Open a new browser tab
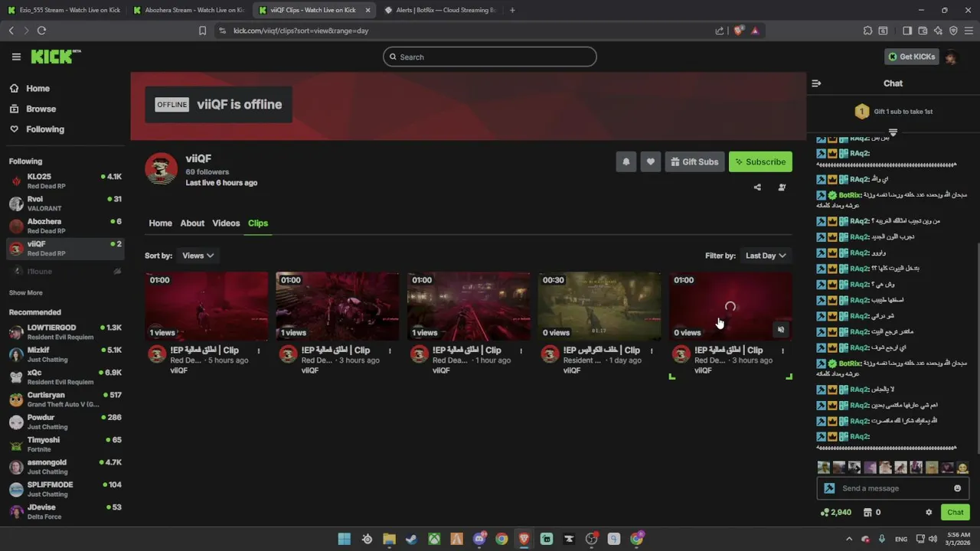This screenshot has height=551, width=980. [x=512, y=10]
